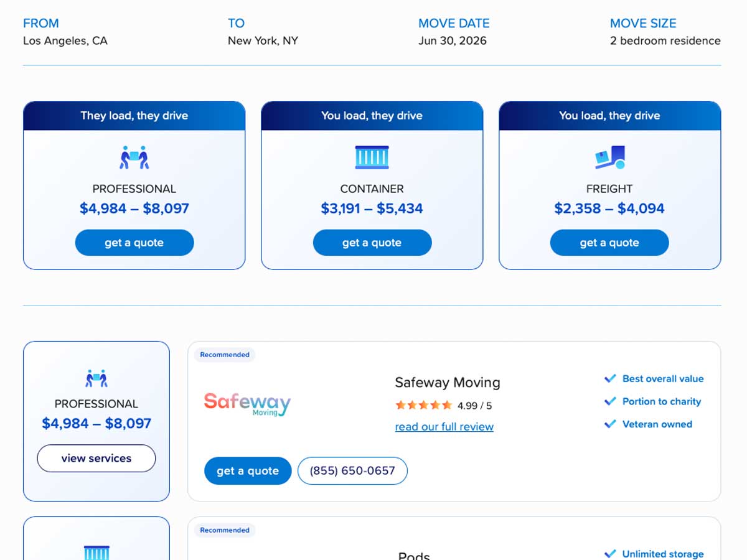
Task: Call Safeway at (855) 650-0657
Action: click(352, 471)
